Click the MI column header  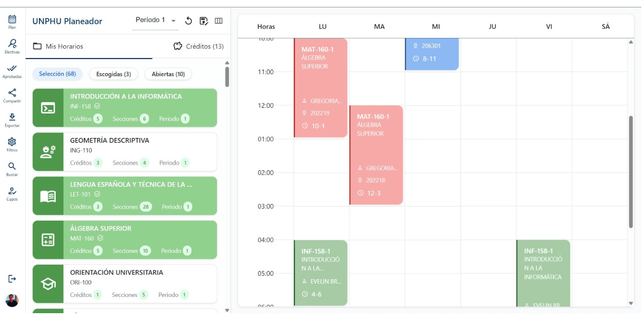point(436,27)
